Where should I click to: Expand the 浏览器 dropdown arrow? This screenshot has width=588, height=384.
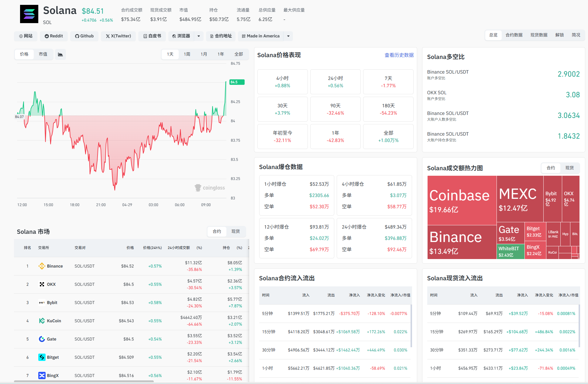(x=199, y=36)
